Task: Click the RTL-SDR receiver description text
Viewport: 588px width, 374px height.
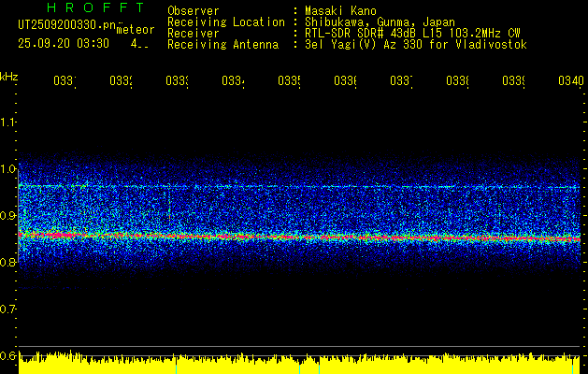Action: pyautogui.click(x=404, y=33)
